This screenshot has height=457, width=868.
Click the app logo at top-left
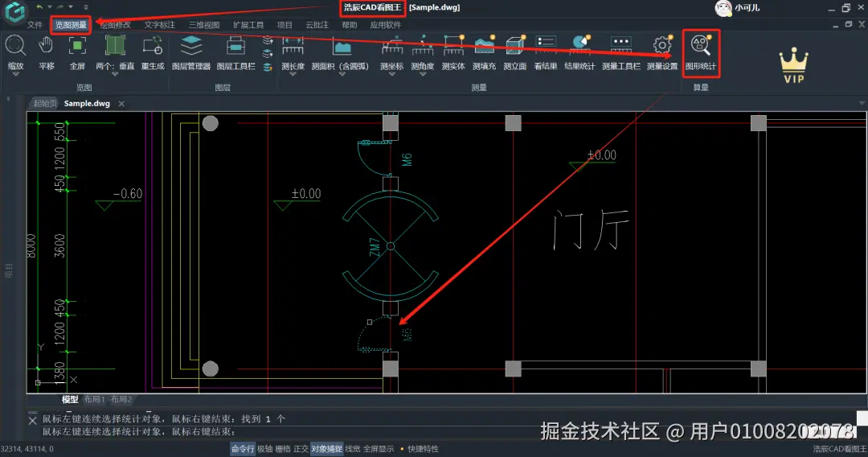click(x=15, y=11)
